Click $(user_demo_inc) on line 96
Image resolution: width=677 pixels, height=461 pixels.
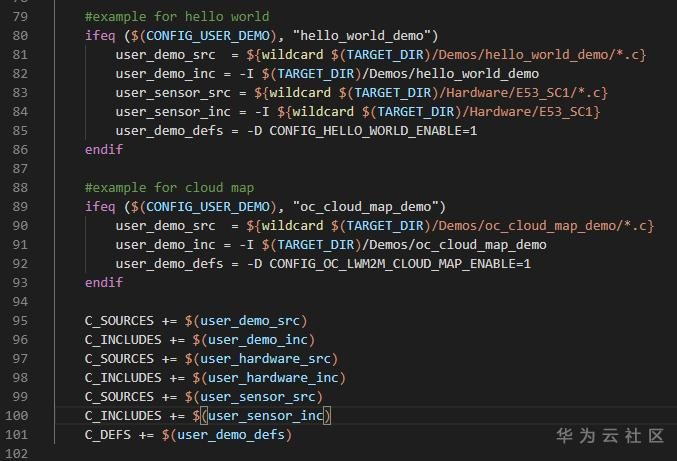254,340
